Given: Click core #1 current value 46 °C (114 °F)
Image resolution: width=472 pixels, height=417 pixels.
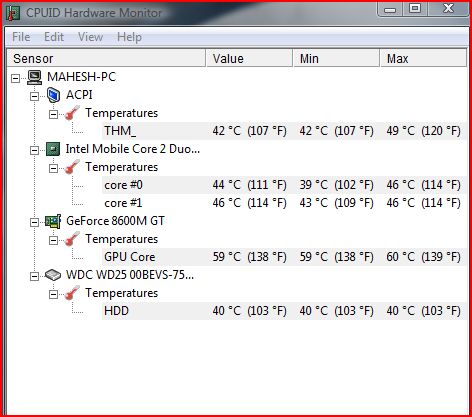Looking at the screenshot, I should (x=249, y=203).
